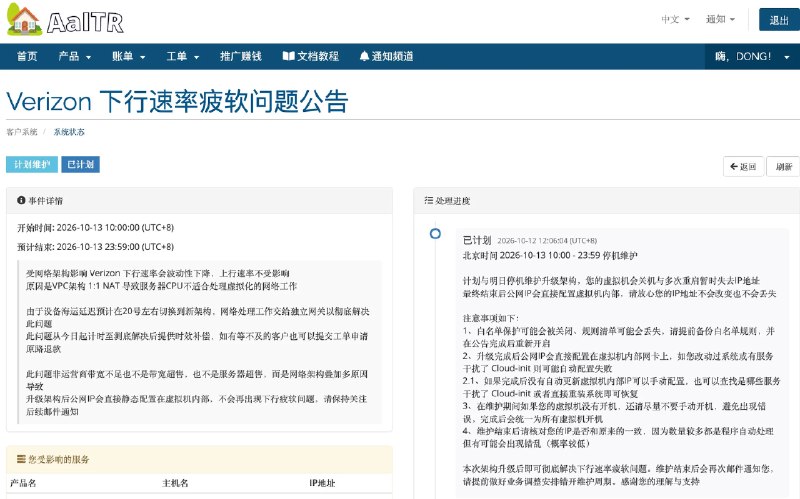
Task: Click the 已计划 heading in progress timeline
Action: (477, 240)
